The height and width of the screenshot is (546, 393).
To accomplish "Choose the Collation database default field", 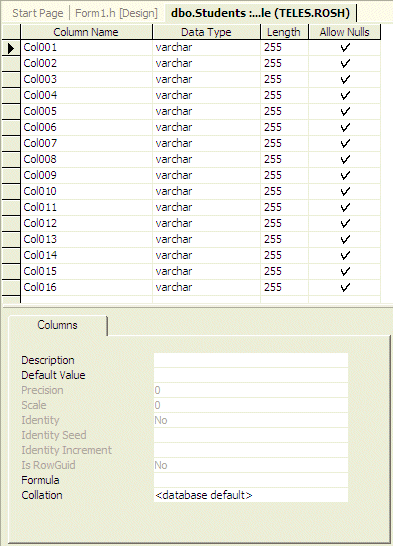I will [x=251, y=495].
